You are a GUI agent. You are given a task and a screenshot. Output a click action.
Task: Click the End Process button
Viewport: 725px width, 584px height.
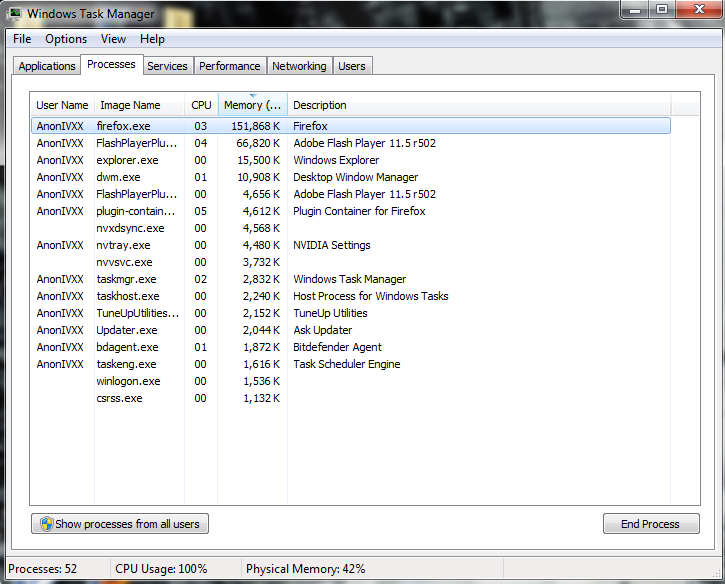click(651, 524)
